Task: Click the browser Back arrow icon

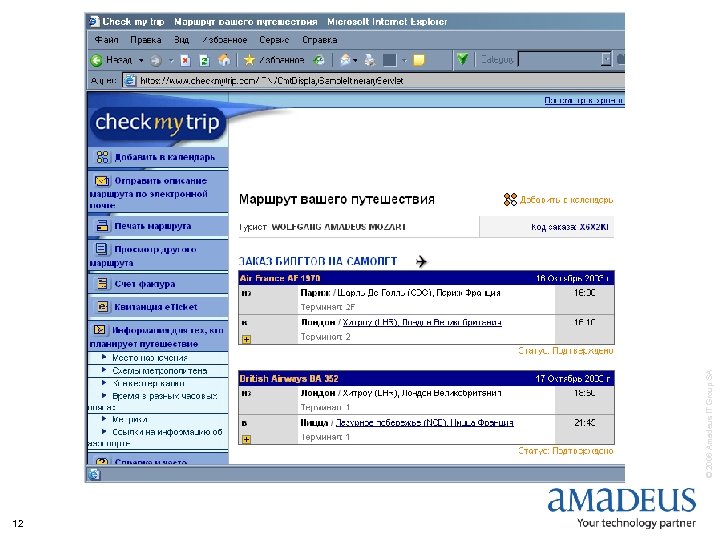Action: (x=96, y=60)
